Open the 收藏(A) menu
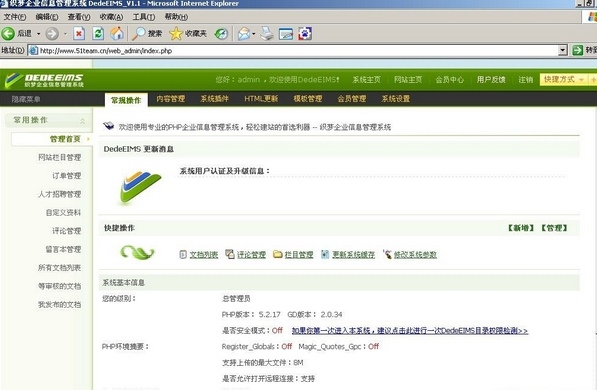 112,17
